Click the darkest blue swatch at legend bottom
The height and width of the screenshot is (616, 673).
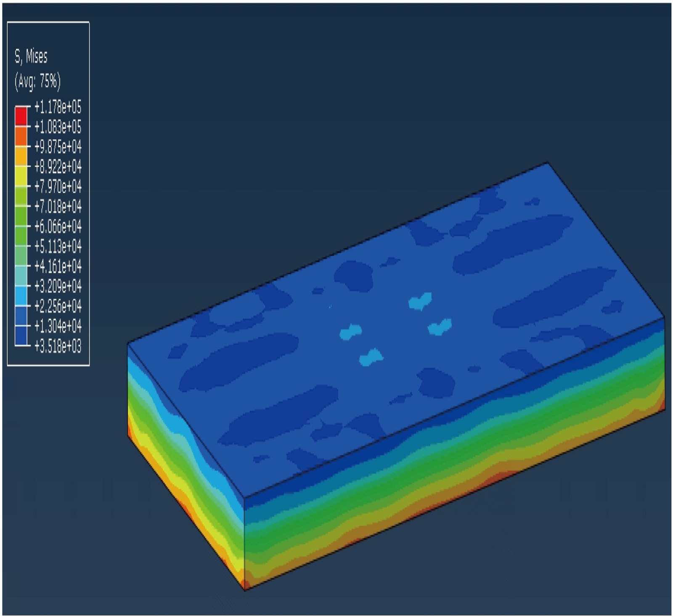pos(21,336)
